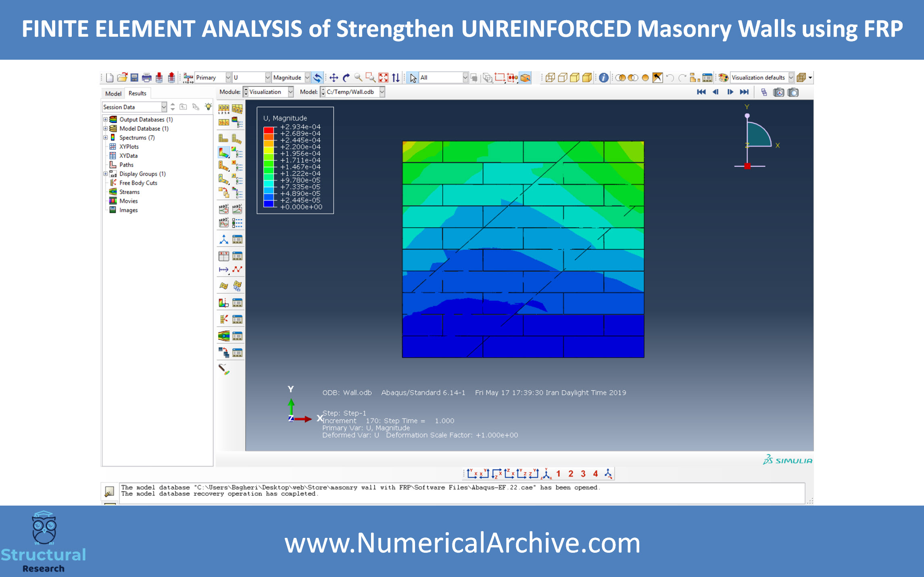924x577 pixels.
Task: Apply wireframe render style
Action: (x=550, y=77)
